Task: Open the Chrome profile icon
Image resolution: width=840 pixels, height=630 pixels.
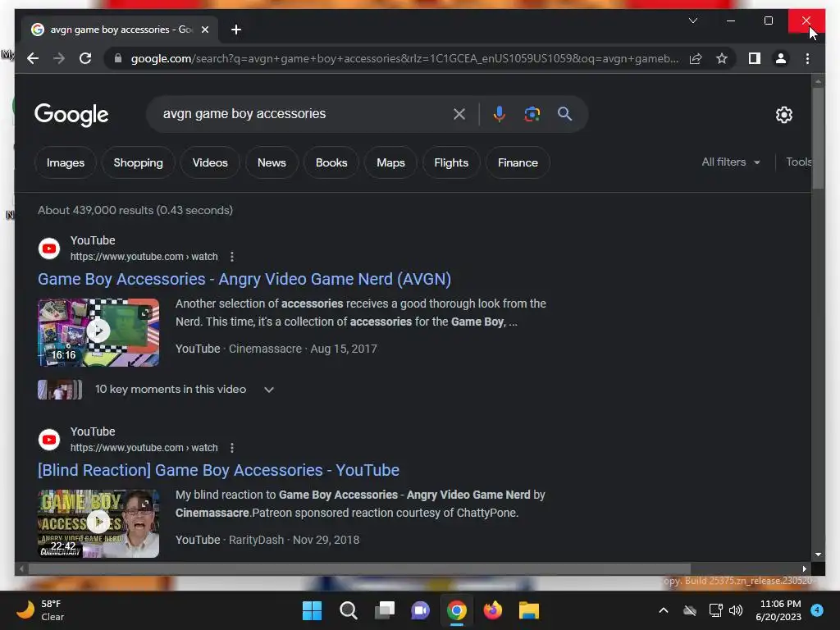Action: (x=781, y=58)
